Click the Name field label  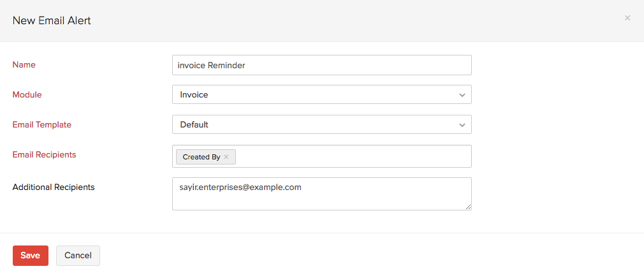coord(24,64)
